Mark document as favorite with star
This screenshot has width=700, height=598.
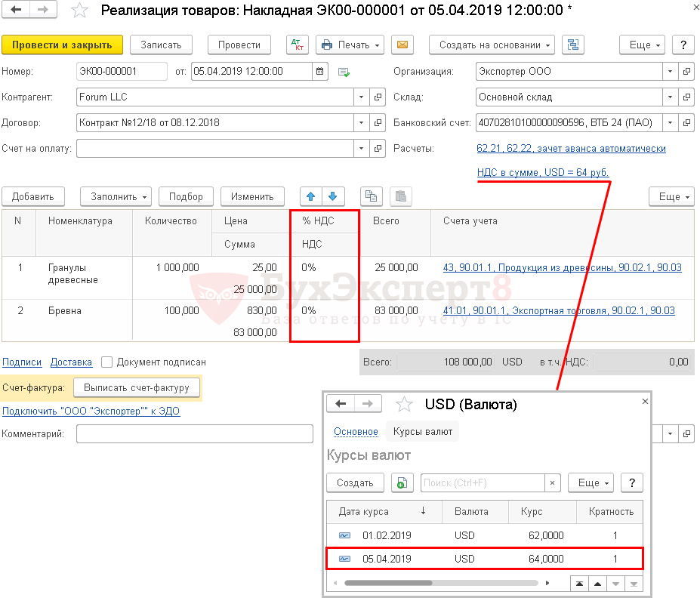79,10
